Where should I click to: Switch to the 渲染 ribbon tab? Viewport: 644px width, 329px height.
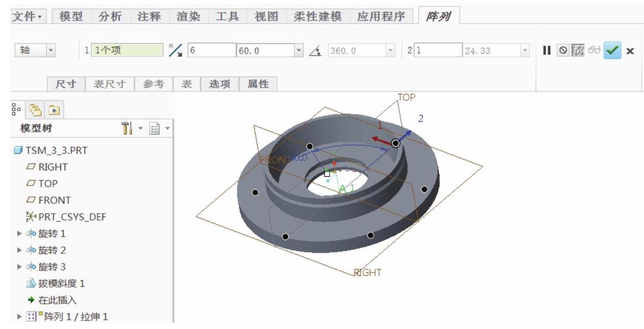[188, 16]
